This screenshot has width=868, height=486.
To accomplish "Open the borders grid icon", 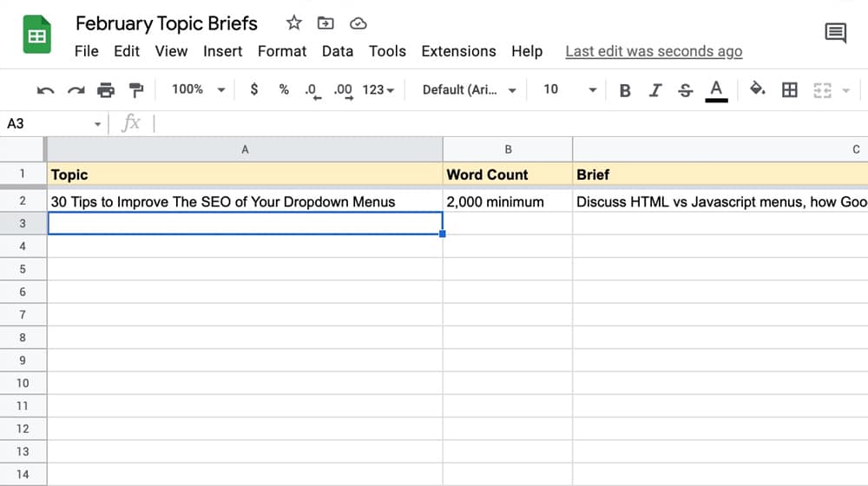I will coord(790,89).
